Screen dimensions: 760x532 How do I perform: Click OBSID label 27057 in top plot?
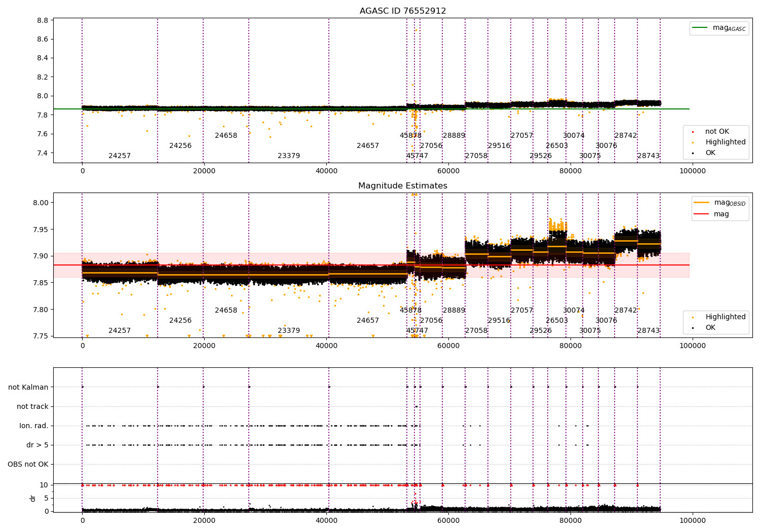[522, 136]
